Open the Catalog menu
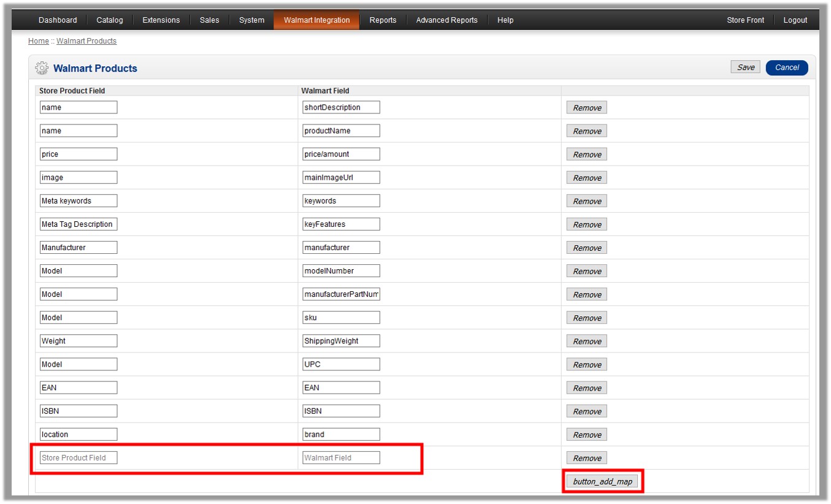The height and width of the screenshot is (504, 831). point(110,20)
